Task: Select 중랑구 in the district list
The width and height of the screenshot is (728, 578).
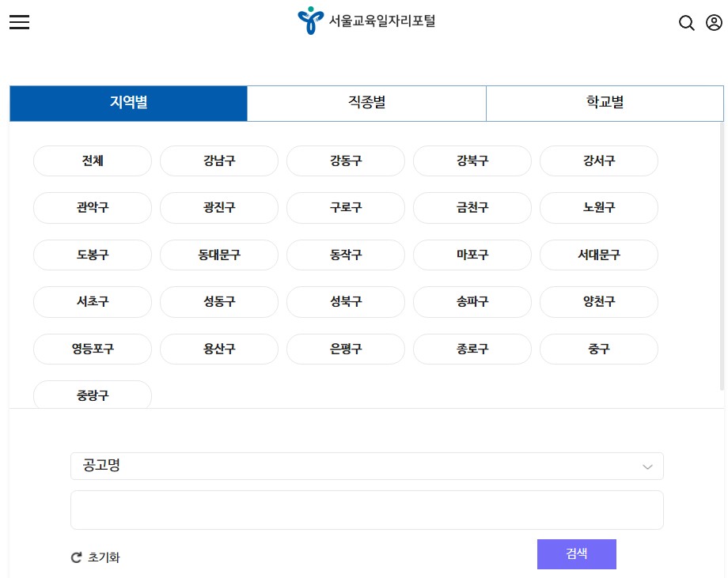Action: (92, 395)
